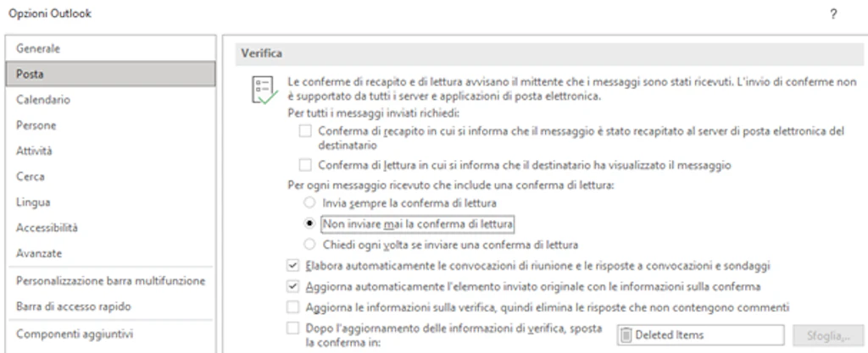Click the trash icon beside Deleted Items
This screenshot has width=868, height=353.
tap(626, 334)
